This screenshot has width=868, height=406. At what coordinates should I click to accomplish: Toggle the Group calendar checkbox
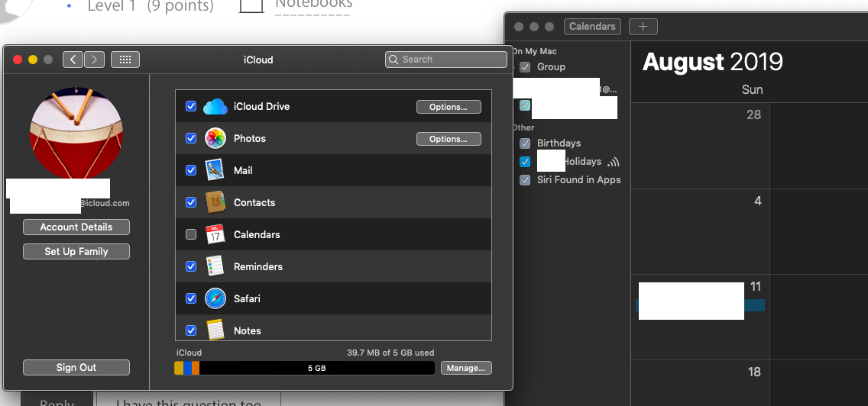(526, 67)
